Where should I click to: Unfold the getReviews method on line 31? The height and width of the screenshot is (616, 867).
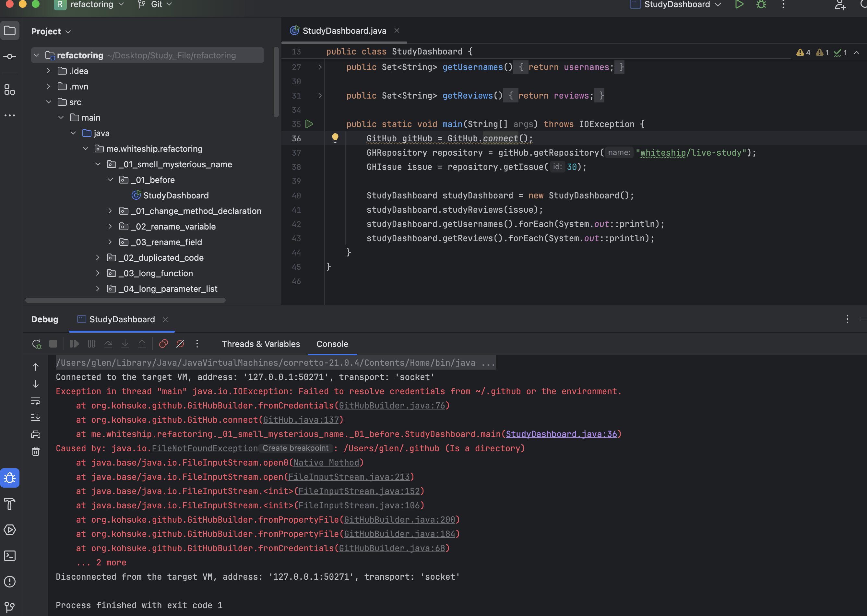(320, 96)
